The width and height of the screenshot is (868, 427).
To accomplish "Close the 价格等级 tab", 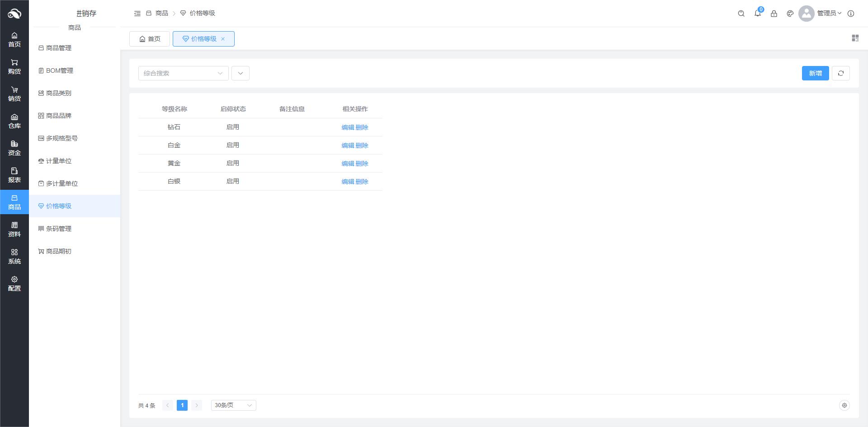I will point(223,39).
